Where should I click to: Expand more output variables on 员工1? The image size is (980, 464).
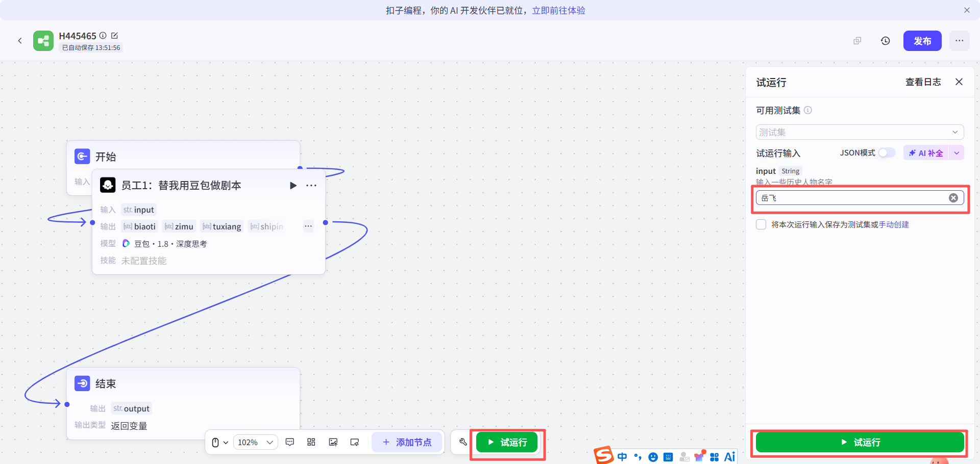(308, 226)
